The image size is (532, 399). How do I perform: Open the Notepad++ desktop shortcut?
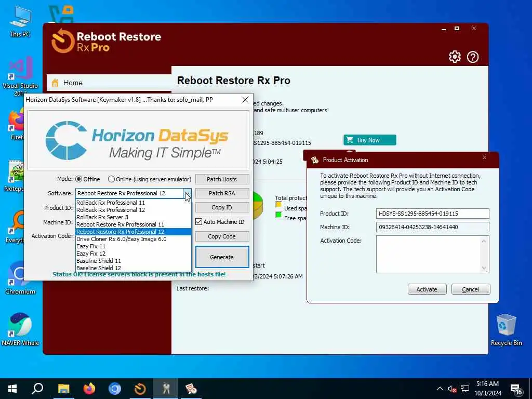(x=15, y=176)
